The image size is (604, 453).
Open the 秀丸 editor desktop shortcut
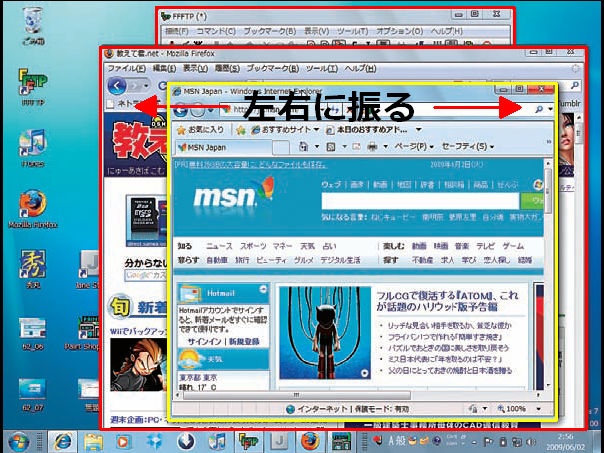point(33,269)
